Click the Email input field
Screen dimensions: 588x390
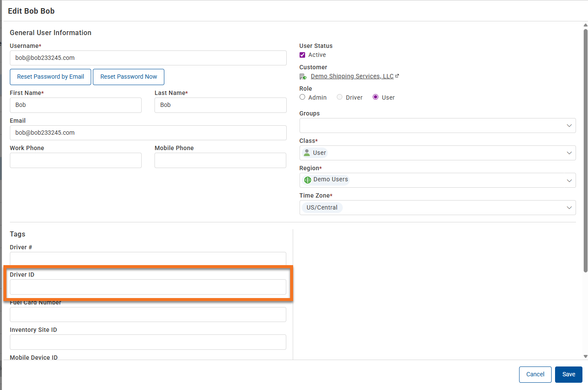click(148, 133)
